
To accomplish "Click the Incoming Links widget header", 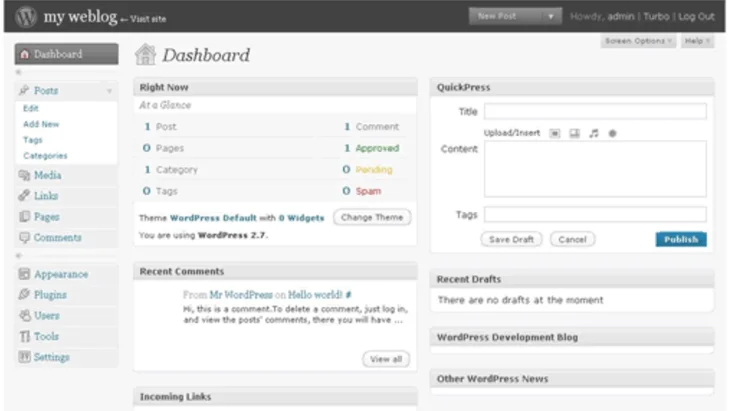I will 276,397.
